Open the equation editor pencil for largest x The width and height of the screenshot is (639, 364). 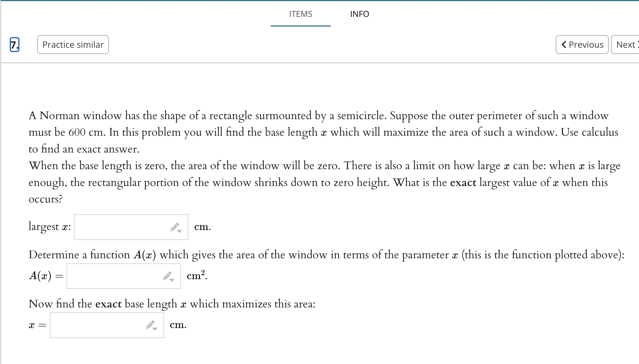coord(174,227)
